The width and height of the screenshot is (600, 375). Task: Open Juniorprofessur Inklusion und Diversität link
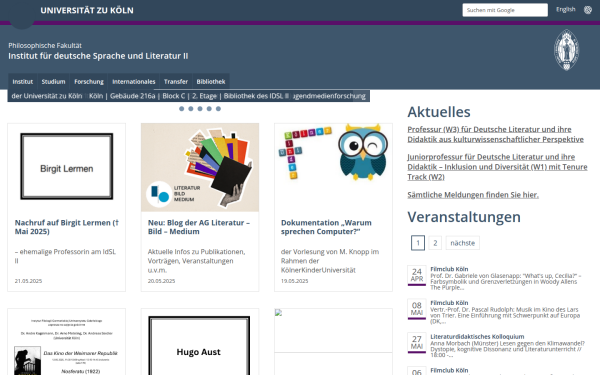(x=497, y=167)
